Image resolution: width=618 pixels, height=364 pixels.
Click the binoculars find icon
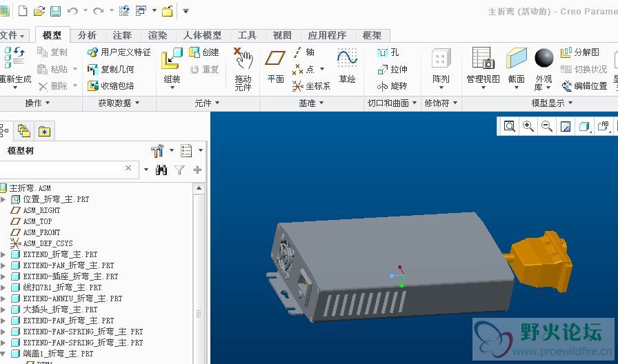point(161,170)
